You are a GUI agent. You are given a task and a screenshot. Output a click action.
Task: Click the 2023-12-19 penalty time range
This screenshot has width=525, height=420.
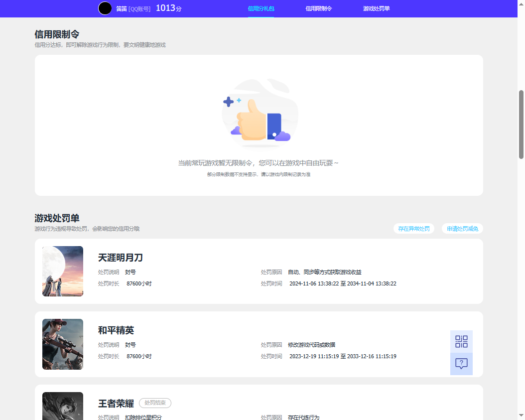tap(343, 356)
